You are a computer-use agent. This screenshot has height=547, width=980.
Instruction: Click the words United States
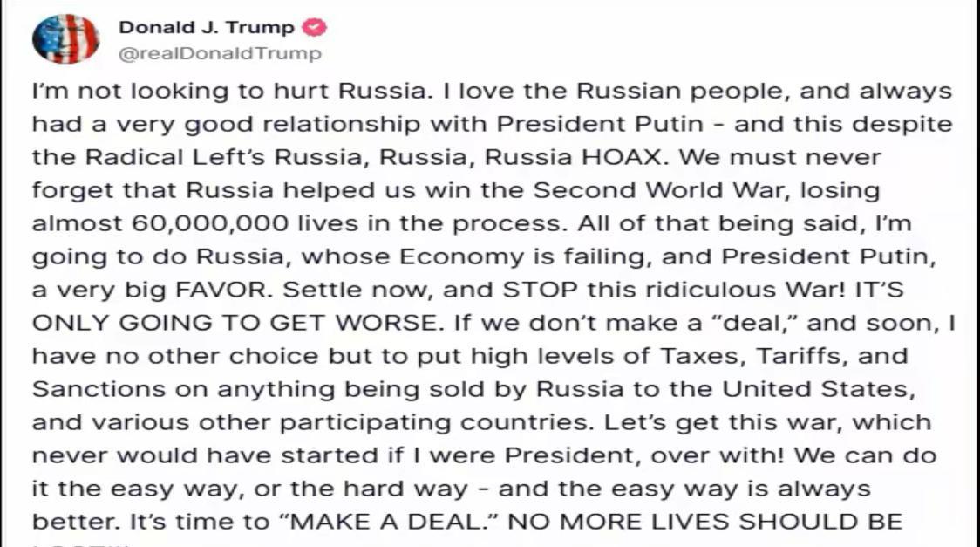[818, 389]
